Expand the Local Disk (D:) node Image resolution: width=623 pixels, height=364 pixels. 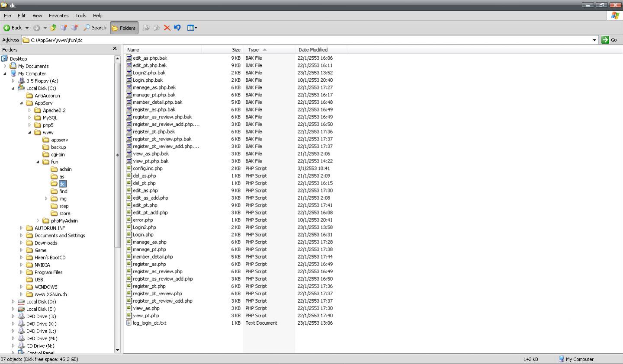[x=13, y=302]
